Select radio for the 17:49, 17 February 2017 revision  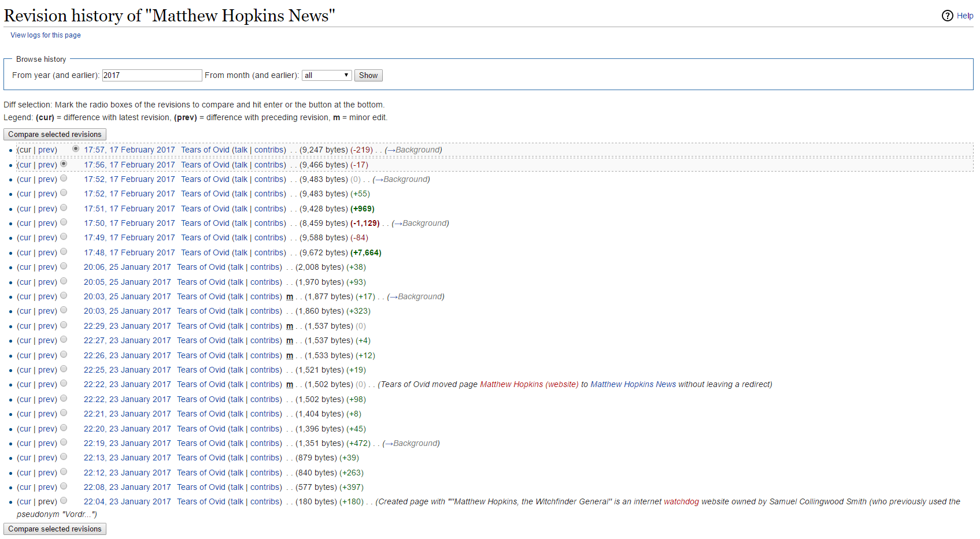[x=64, y=237]
